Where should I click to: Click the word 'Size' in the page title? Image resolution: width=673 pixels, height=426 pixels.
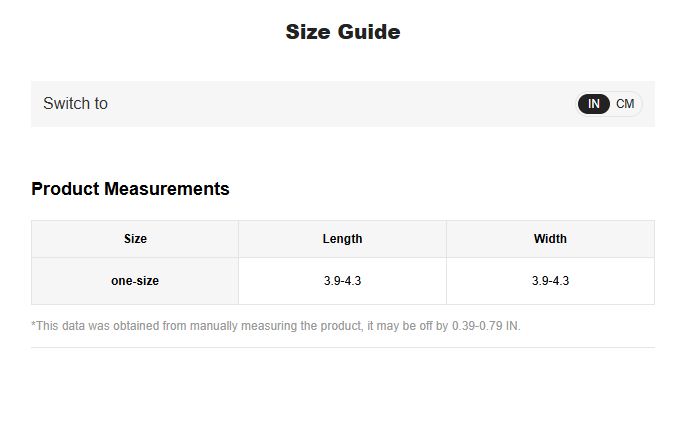point(307,32)
